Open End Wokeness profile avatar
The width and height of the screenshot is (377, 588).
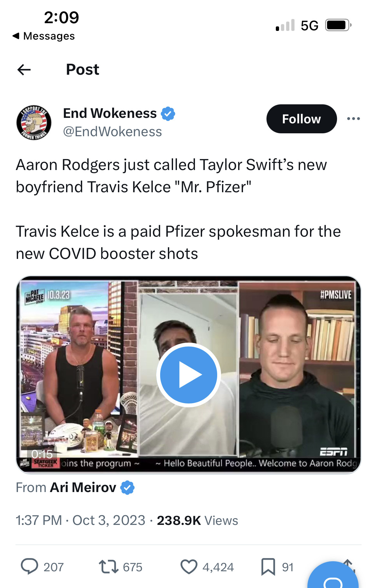point(34,122)
